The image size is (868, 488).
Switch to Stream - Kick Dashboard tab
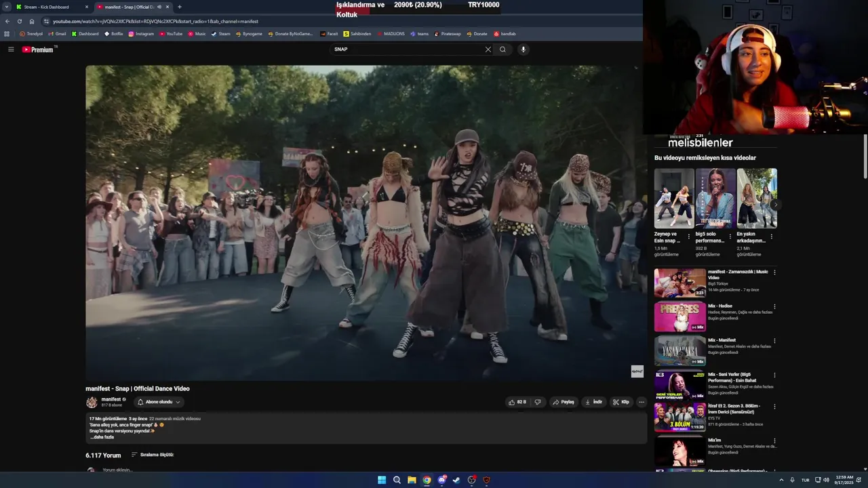[x=53, y=7]
